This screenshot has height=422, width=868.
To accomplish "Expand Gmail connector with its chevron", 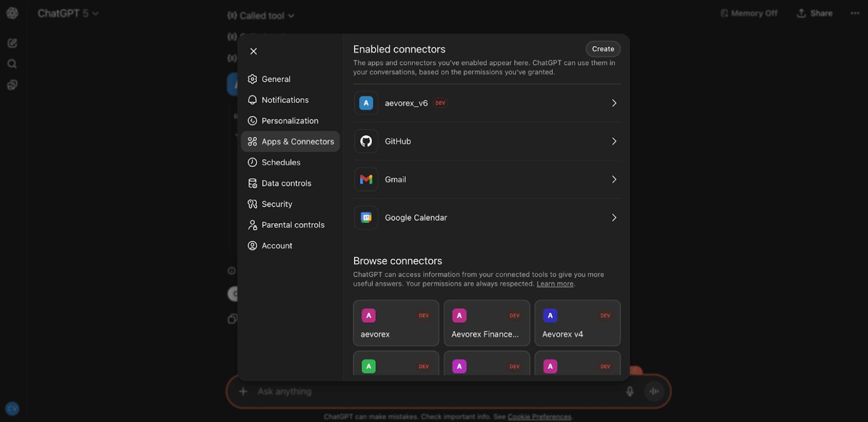I will tap(614, 180).
